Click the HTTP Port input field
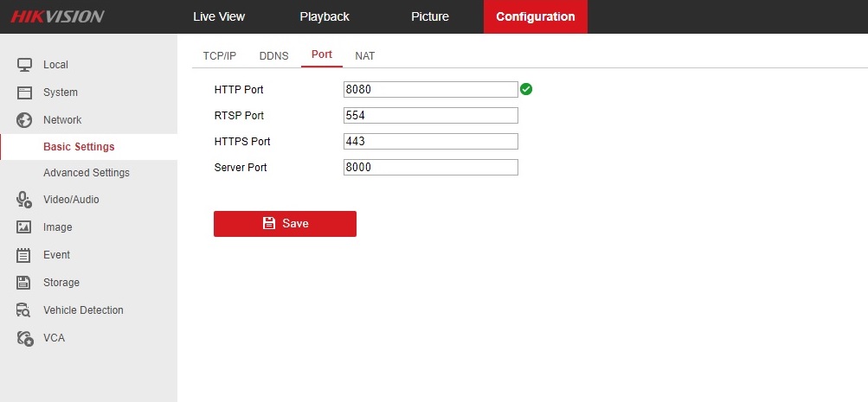This screenshot has width=868, height=402. [430, 90]
